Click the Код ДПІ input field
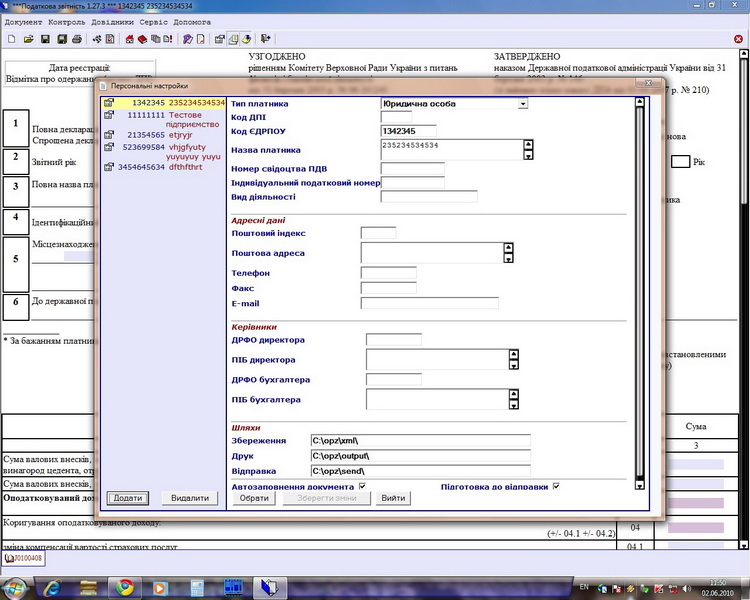This screenshot has height=600, width=750. pos(396,117)
